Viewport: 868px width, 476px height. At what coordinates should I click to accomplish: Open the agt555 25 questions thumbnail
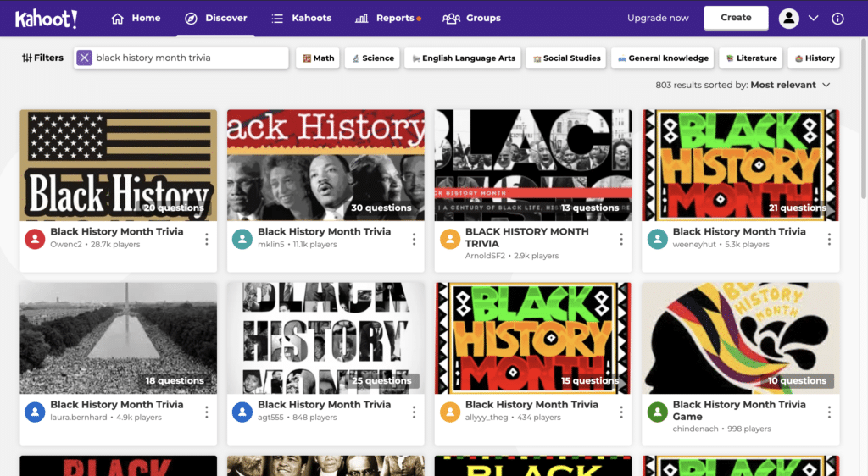(325, 338)
